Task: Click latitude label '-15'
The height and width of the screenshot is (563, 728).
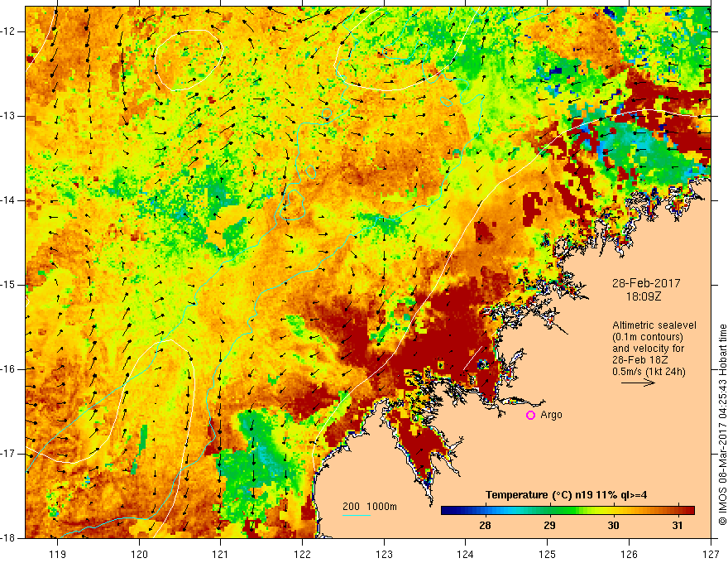Action: click(8, 285)
